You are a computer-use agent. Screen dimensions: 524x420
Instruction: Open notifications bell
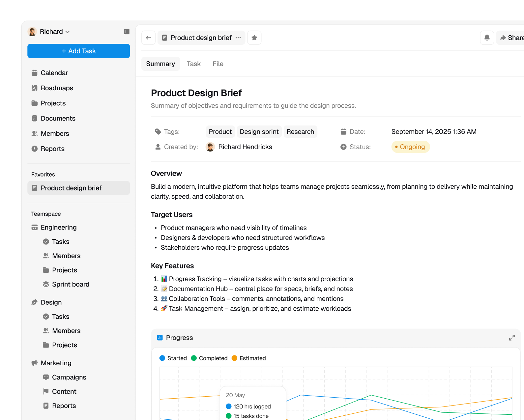tap(487, 38)
